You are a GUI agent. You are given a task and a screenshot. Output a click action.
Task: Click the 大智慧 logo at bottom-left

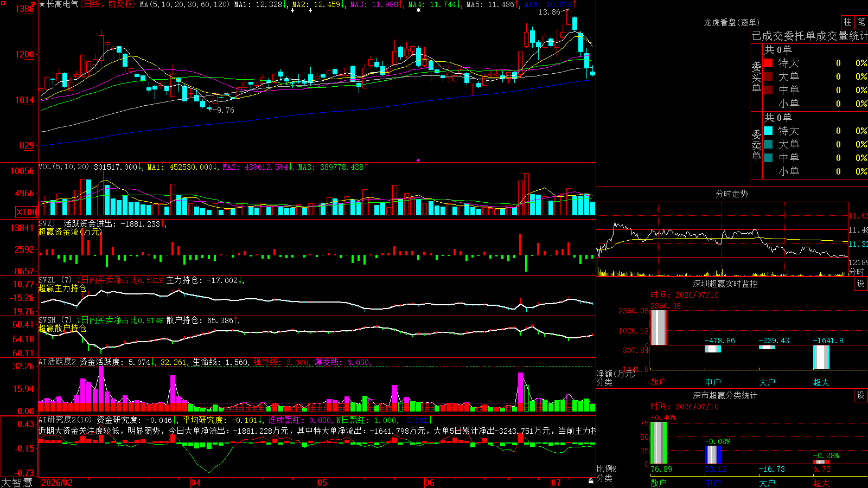tap(17, 483)
